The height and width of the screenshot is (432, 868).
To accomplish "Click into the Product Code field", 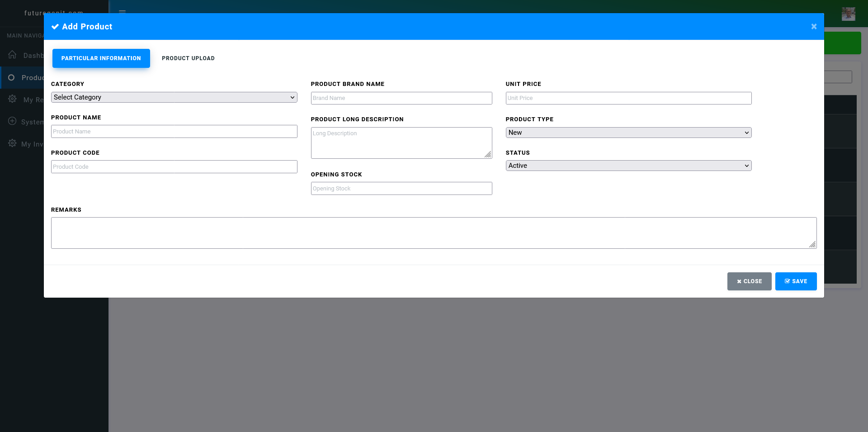I will click(x=174, y=167).
